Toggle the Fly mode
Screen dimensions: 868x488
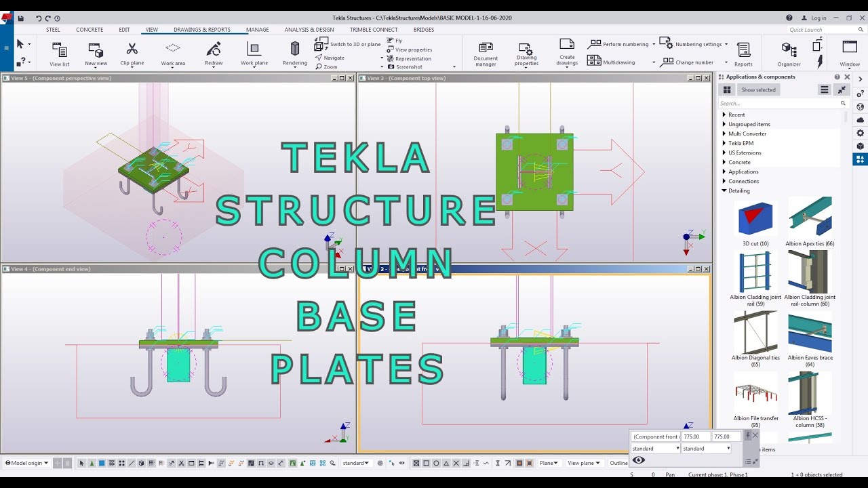[x=395, y=41]
